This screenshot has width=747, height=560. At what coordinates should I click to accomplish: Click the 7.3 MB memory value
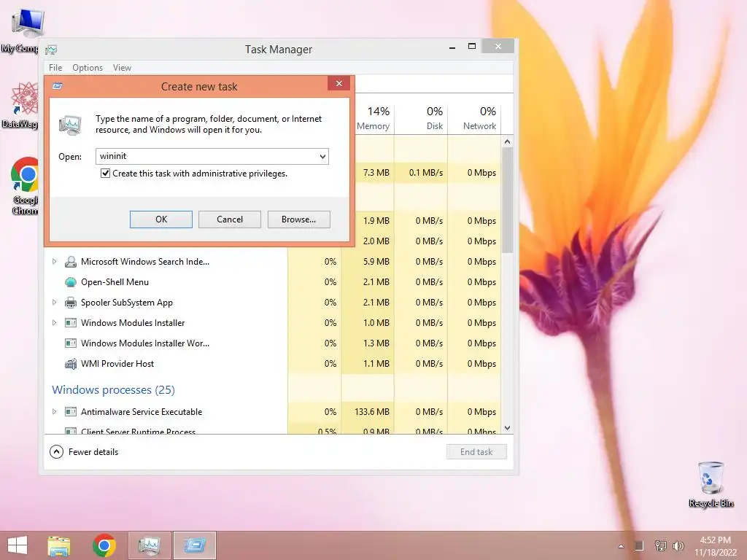pyautogui.click(x=376, y=173)
